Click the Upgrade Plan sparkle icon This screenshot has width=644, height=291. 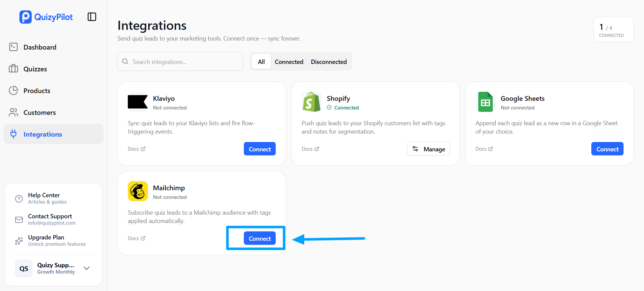pos(19,241)
